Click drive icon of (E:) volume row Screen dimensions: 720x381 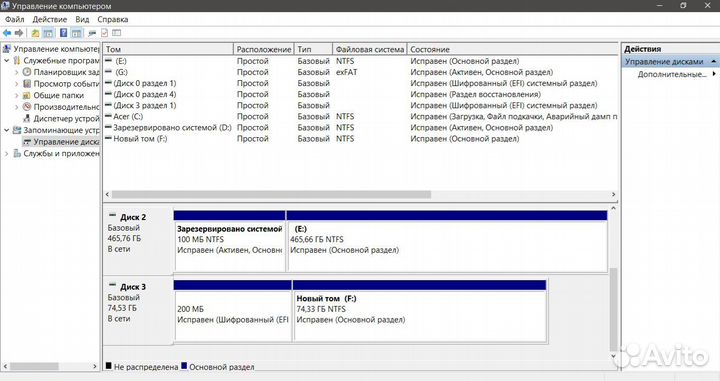pyautogui.click(x=108, y=61)
